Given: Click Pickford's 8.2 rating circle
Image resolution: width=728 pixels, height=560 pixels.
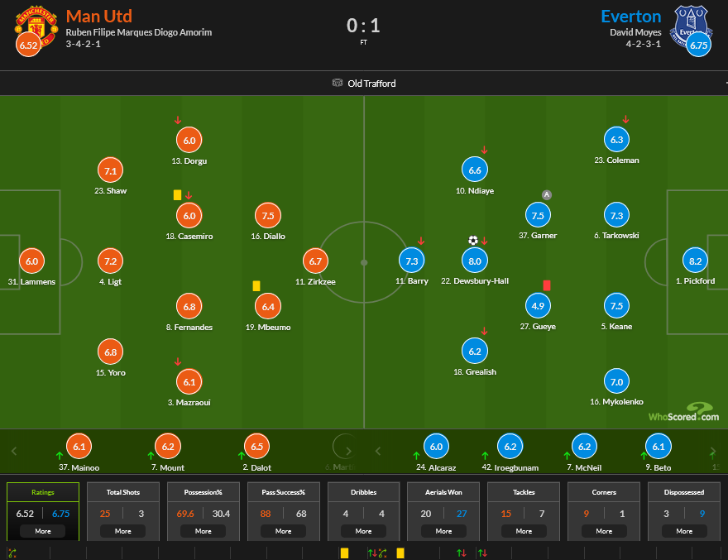Looking at the screenshot, I should tap(695, 261).
